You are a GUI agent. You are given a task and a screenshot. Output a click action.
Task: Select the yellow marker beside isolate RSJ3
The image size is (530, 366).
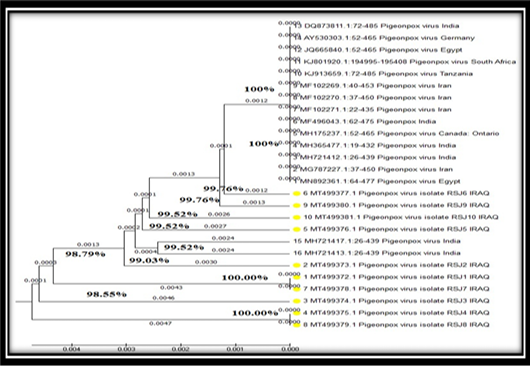[x=296, y=301]
